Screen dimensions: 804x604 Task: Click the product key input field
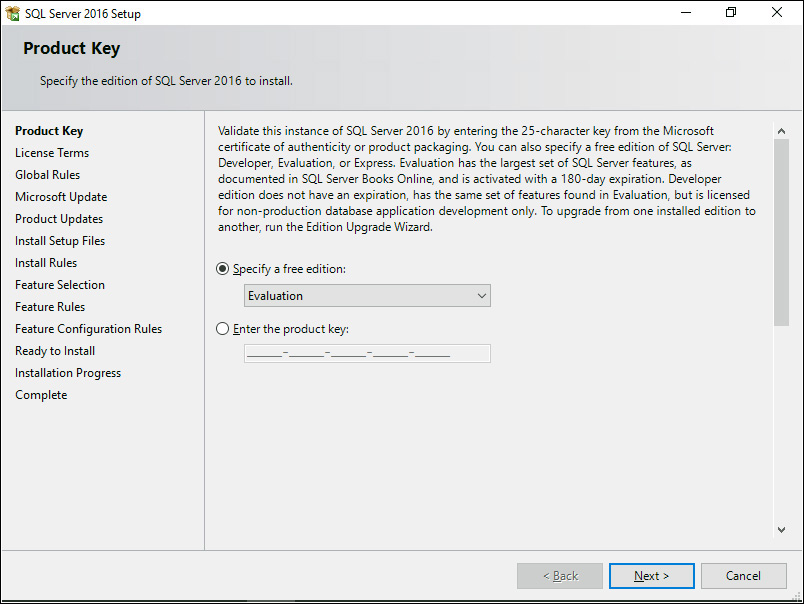367,353
